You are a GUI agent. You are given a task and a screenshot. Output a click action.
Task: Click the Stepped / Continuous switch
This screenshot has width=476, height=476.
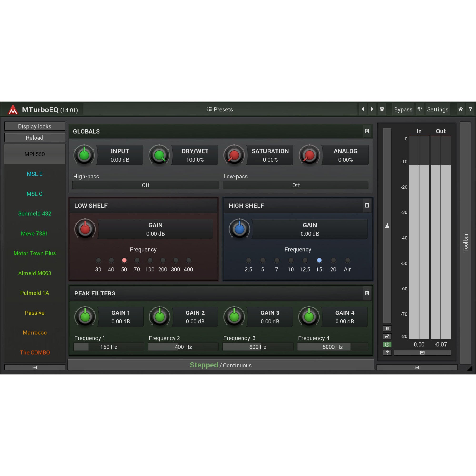(x=221, y=365)
